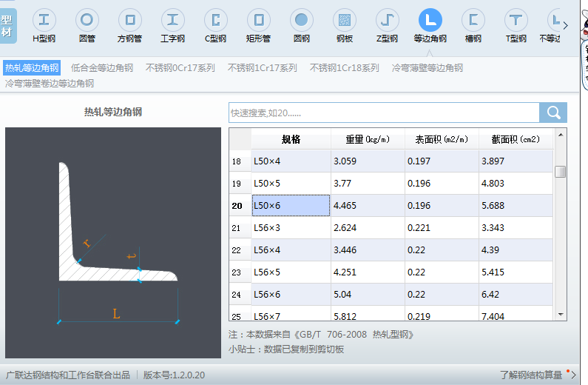The image size is (588, 385).
Task: Switch to 冷弯薄壁等边角钢 tab
Action: point(427,68)
